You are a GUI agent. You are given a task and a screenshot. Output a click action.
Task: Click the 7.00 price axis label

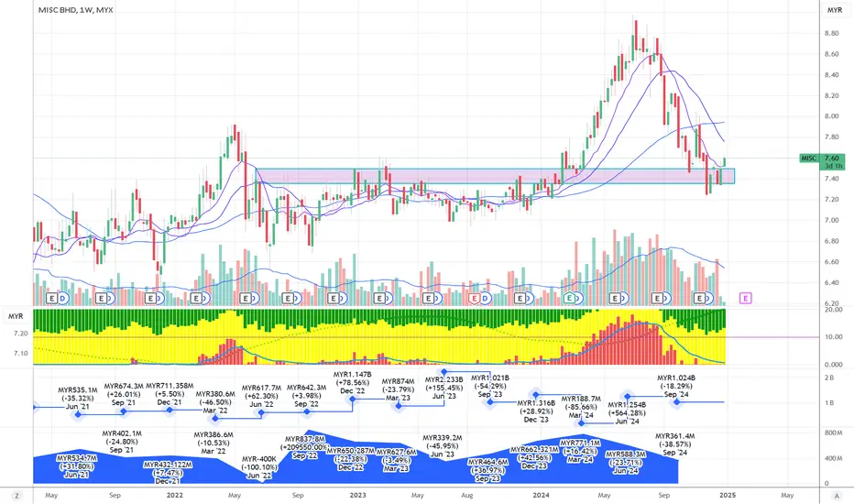click(x=832, y=220)
